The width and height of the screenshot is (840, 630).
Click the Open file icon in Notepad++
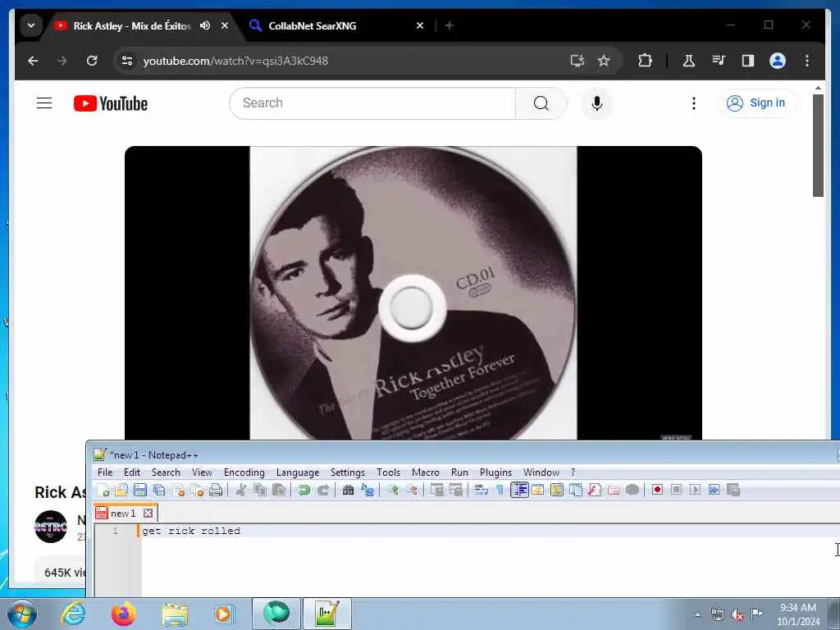click(121, 490)
